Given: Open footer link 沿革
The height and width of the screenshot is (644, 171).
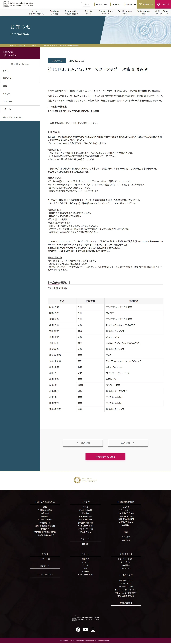Looking at the screenshot, I should click(45, 507).
